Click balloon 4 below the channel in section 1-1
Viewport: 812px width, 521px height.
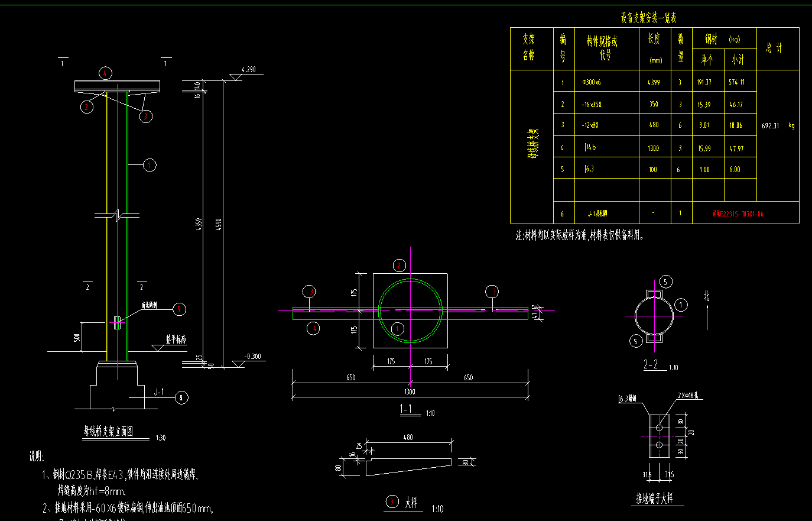[x=313, y=328]
